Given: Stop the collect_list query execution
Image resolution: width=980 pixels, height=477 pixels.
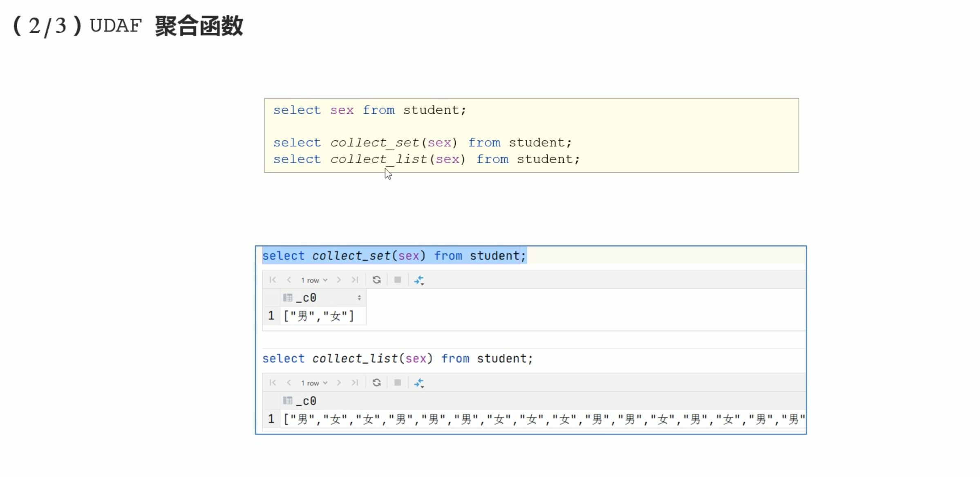Looking at the screenshot, I should coord(398,382).
